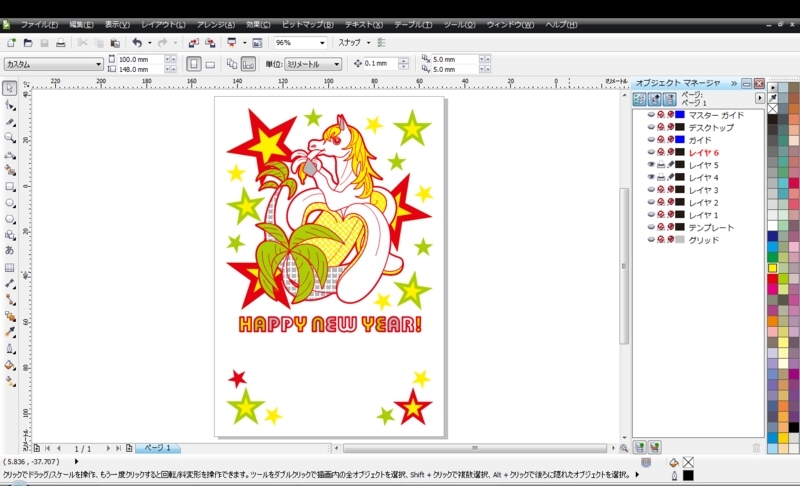Open the ミリメートル units dropdown
The width and height of the screenshot is (800, 486).
336,64
